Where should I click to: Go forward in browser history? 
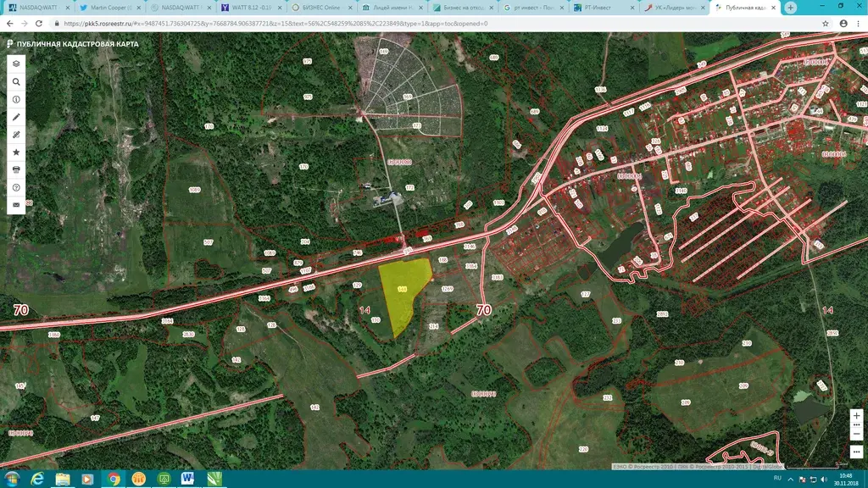(24, 24)
